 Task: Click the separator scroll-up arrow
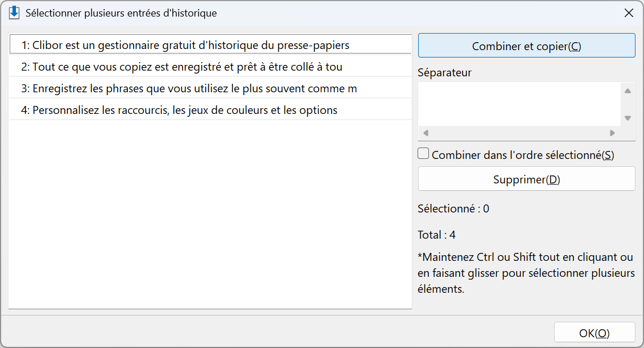(x=628, y=91)
